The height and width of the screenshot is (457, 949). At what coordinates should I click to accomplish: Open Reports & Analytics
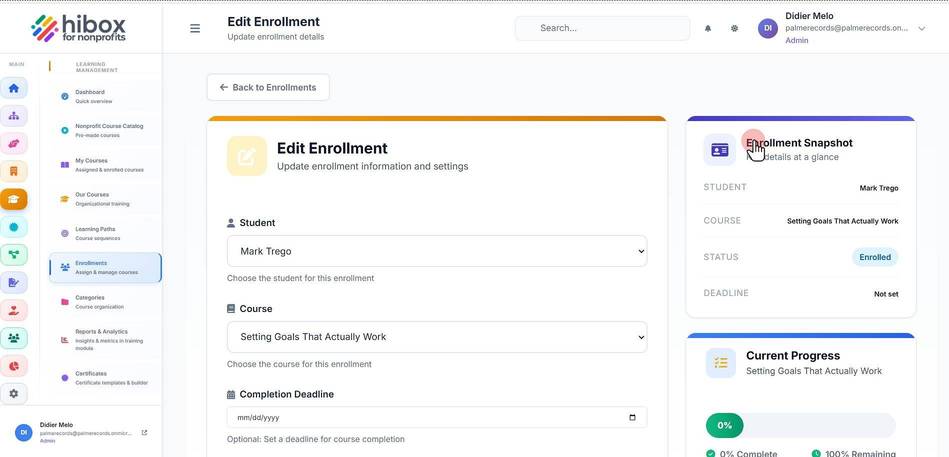click(x=104, y=340)
